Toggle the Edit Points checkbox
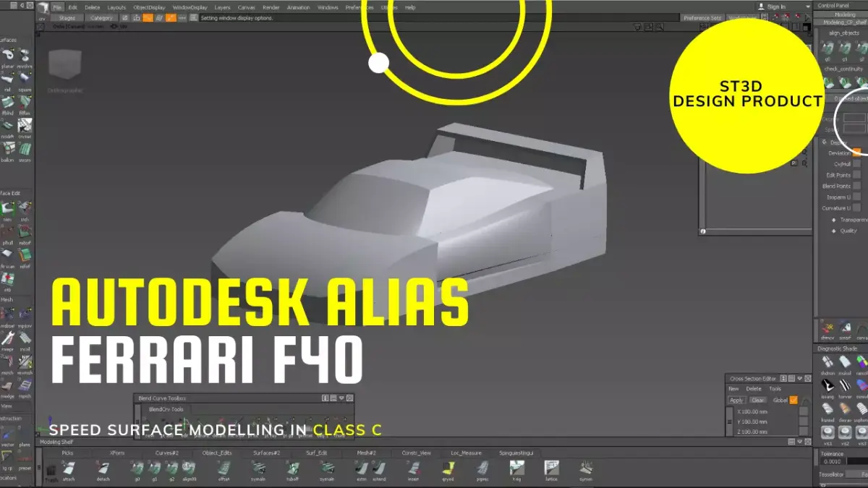Screen dimensions: 868x488 click(x=856, y=175)
